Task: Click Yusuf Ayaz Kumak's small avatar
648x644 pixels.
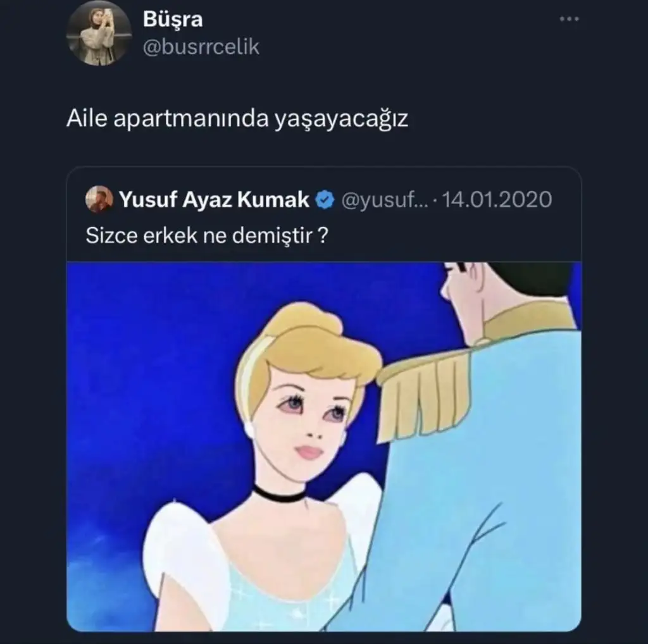Action: pyautogui.click(x=99, y=199)
